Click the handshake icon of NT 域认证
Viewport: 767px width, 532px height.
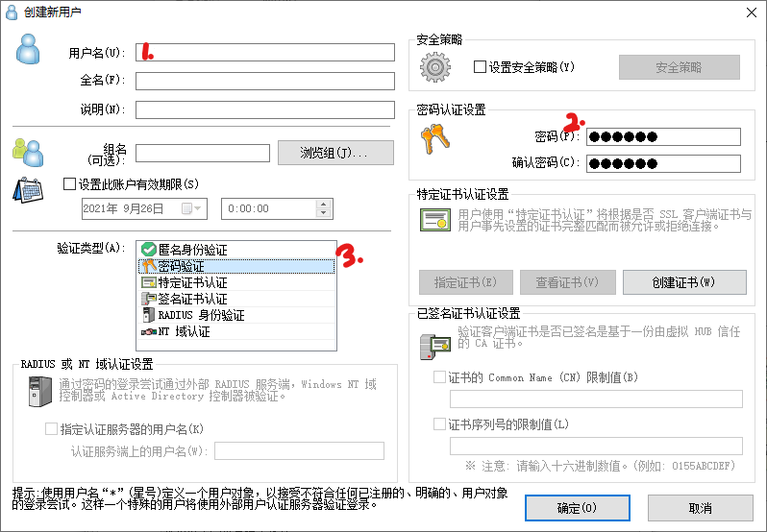[149, 331]
